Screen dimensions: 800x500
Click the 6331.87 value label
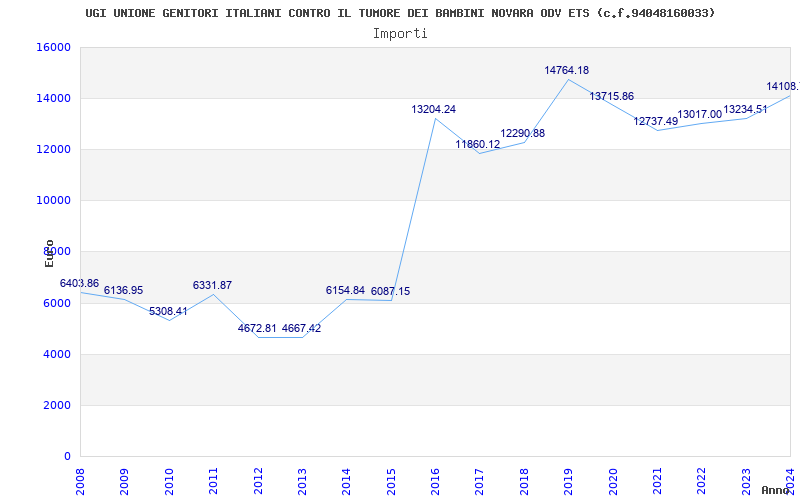[212, 285]
